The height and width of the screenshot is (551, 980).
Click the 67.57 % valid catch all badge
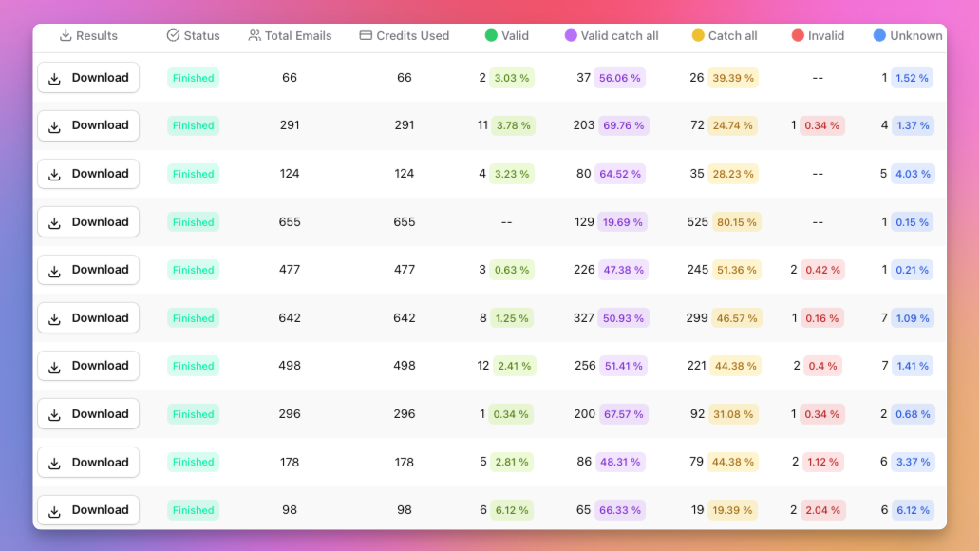click(x=623, y=414)
